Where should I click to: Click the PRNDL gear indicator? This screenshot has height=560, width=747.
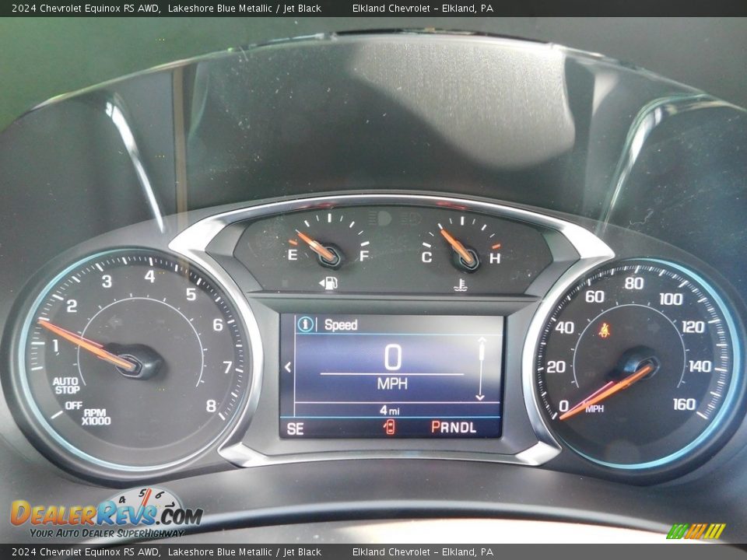(x=454, y=427)
